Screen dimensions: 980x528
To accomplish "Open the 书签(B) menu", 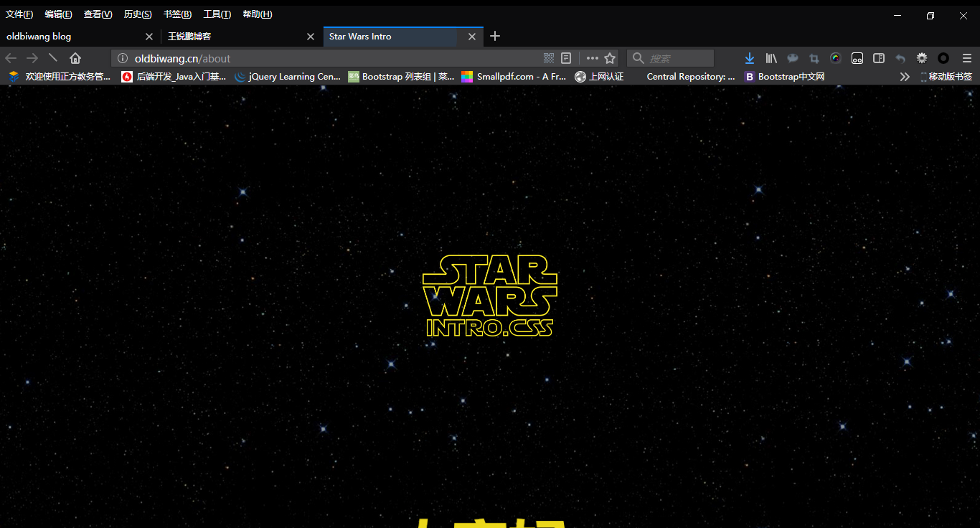I will coord(177,14).
